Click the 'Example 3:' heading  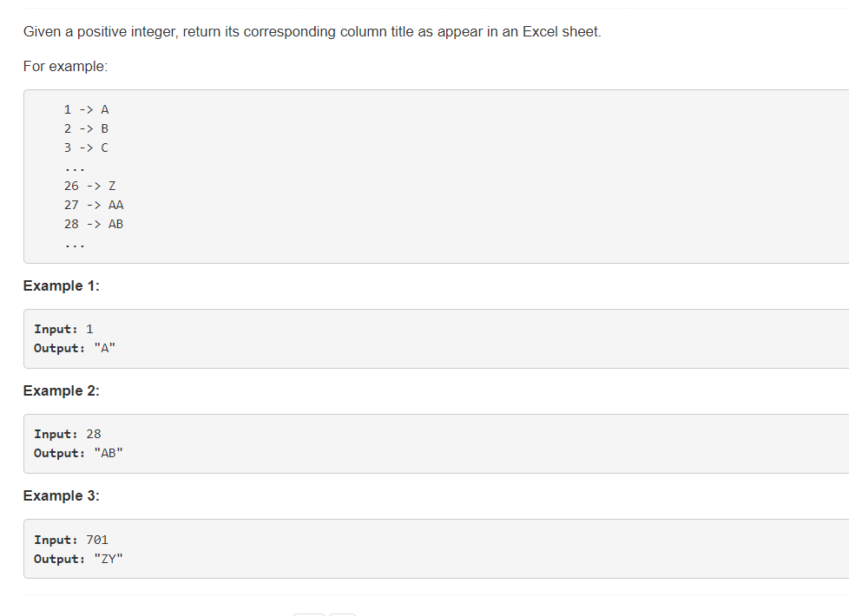pos(61,495)
